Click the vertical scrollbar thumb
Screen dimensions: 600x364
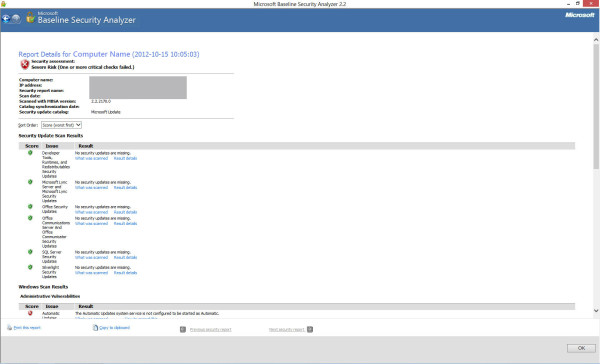coord(596,106)
